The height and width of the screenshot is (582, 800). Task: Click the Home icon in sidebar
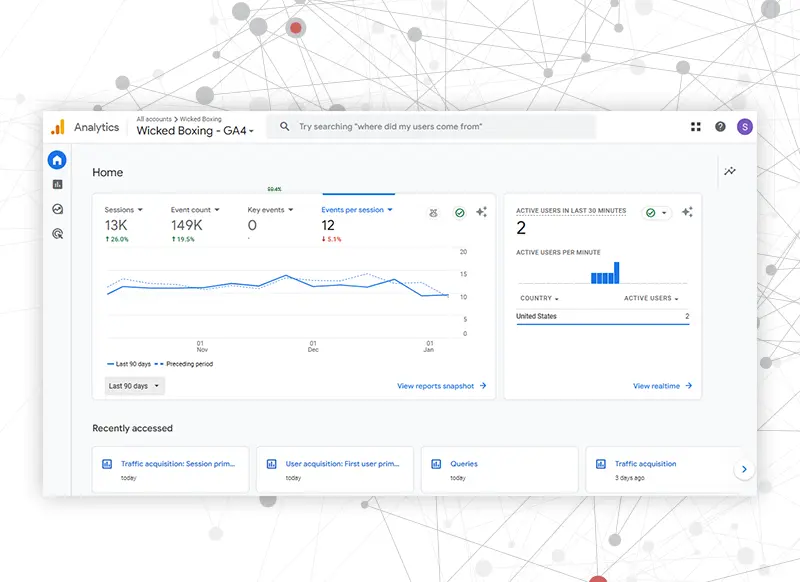point(57,160)
